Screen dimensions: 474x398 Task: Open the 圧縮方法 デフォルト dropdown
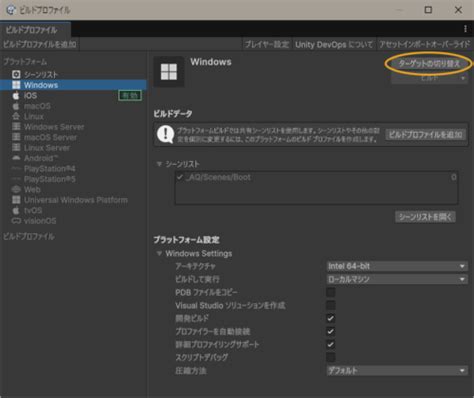[x=397, y=370]
